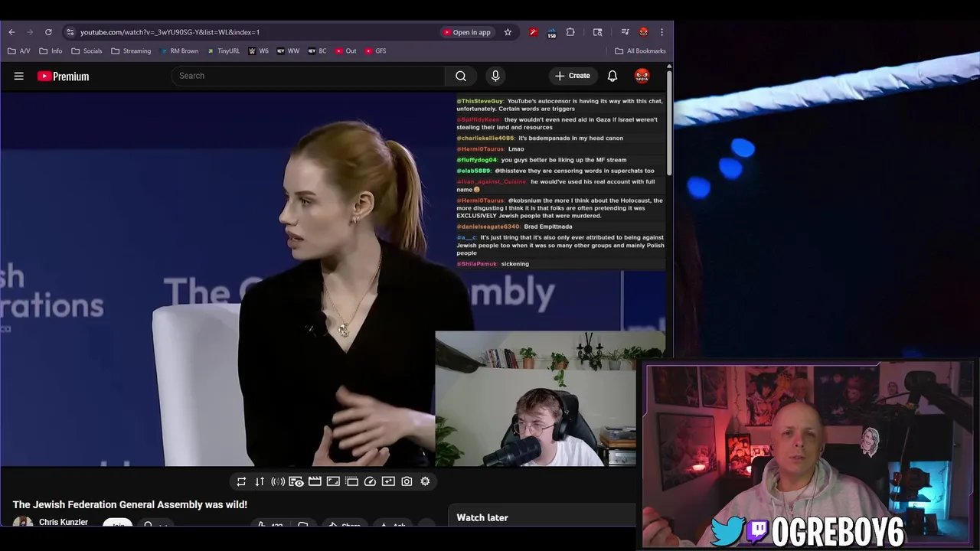Screen dimensions: 980x551
Task: Open the RM Brown bookmark
Action: (x=179, y=51)
